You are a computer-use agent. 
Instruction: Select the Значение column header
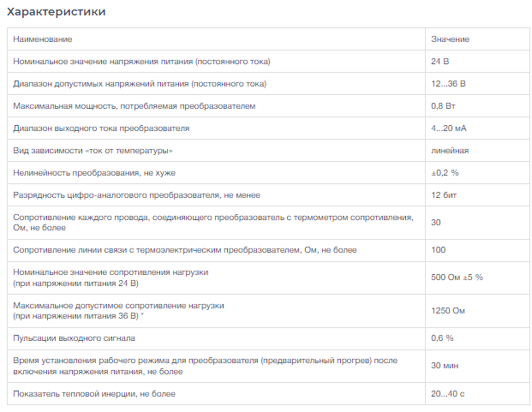pos(450,39)
